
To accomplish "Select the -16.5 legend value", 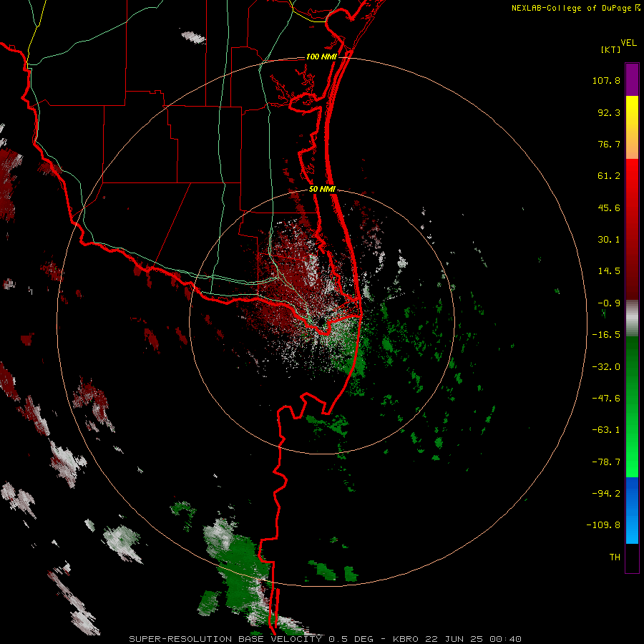I will tap(606, 335).
